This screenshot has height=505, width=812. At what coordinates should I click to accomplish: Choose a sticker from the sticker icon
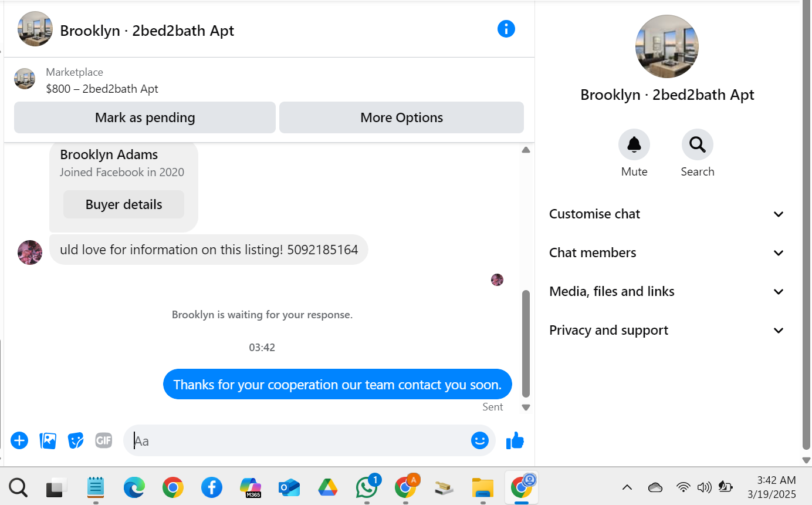click(x=76, y=440)
